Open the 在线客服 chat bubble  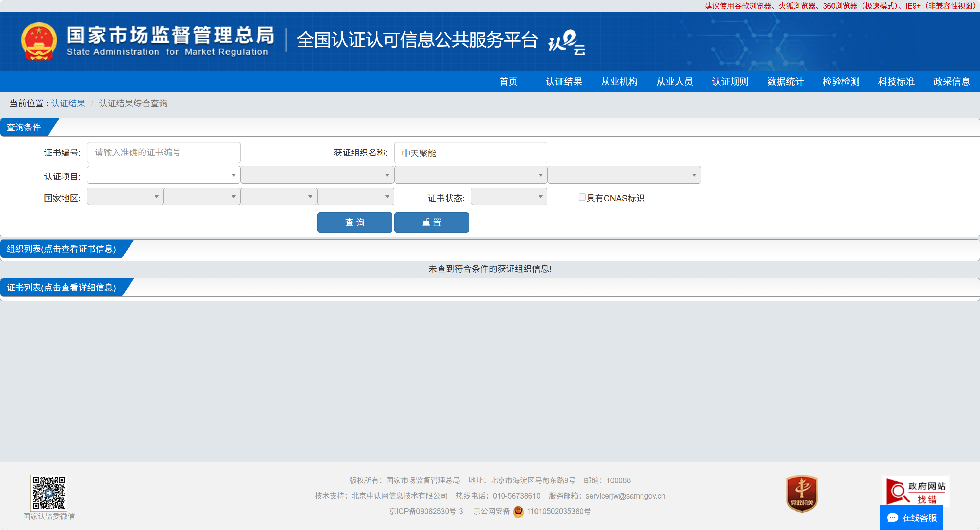coord(912,517)
